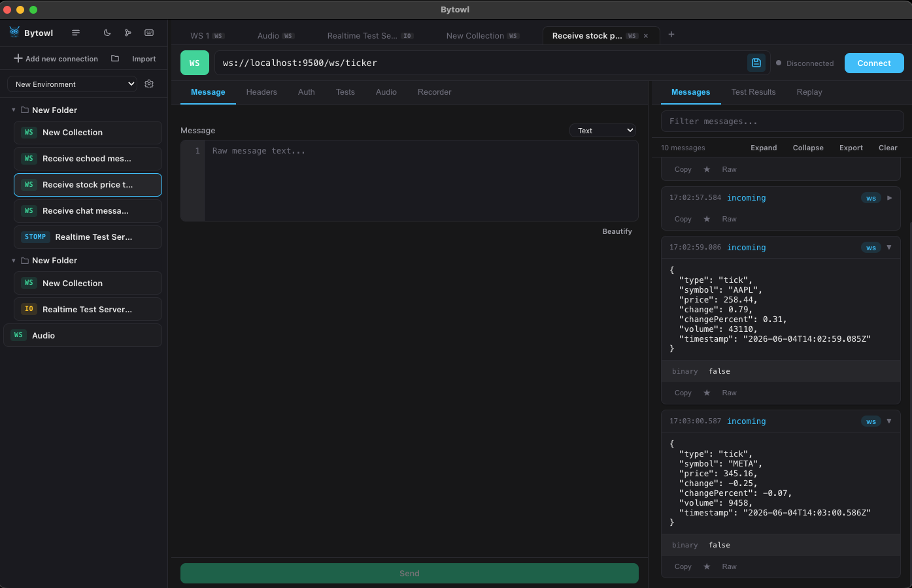Open the New Collection WS tab
This screenshot has width=912, height=588.
click(x=482, y=36)
